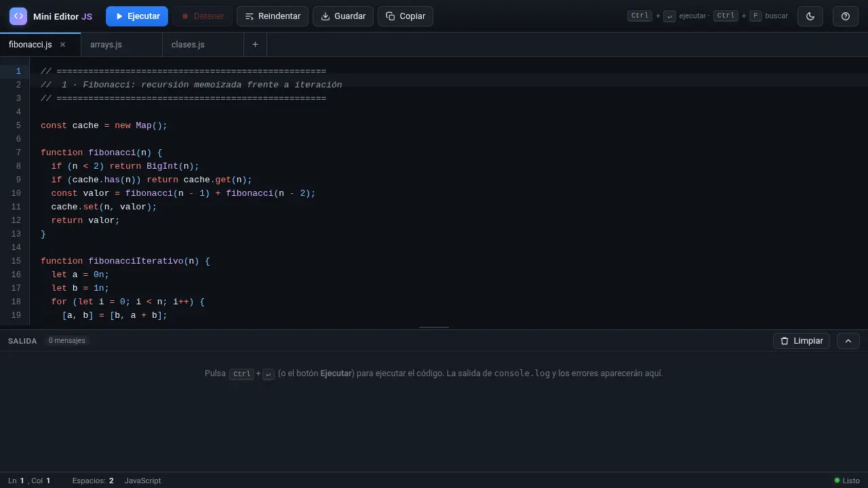
Task: Click the Mini Editor JS logo icon
Action: tap(18, 16)
